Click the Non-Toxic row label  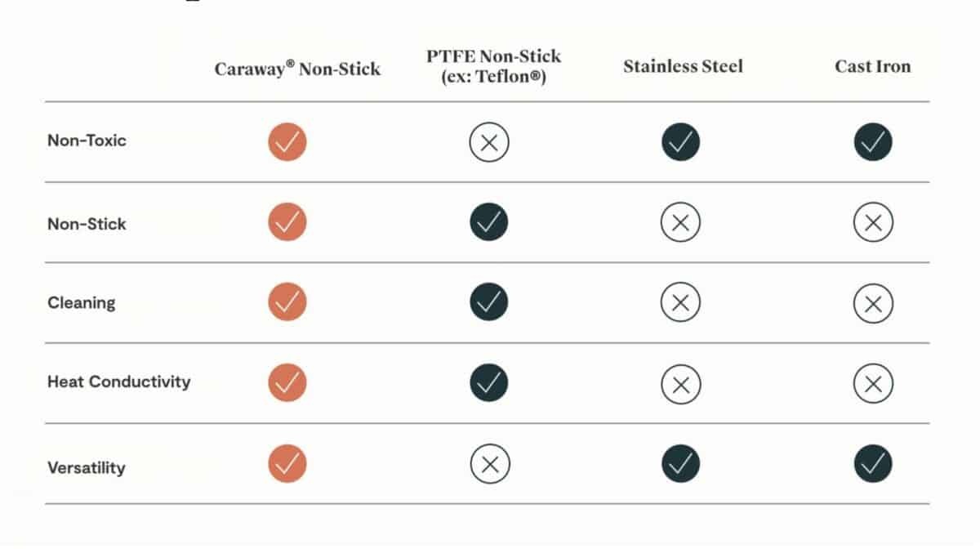click(x=87, y=141)
